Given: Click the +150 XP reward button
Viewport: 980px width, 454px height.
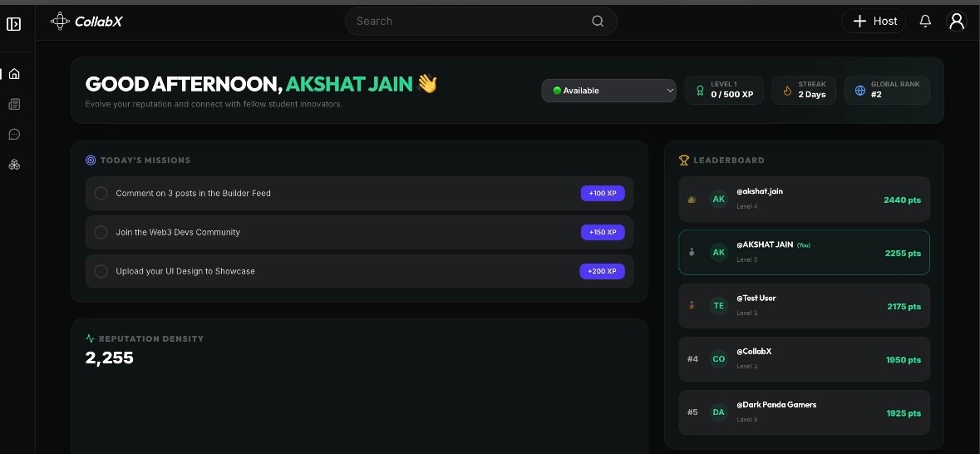Looking at the screenshot, I should pos(603,232).
